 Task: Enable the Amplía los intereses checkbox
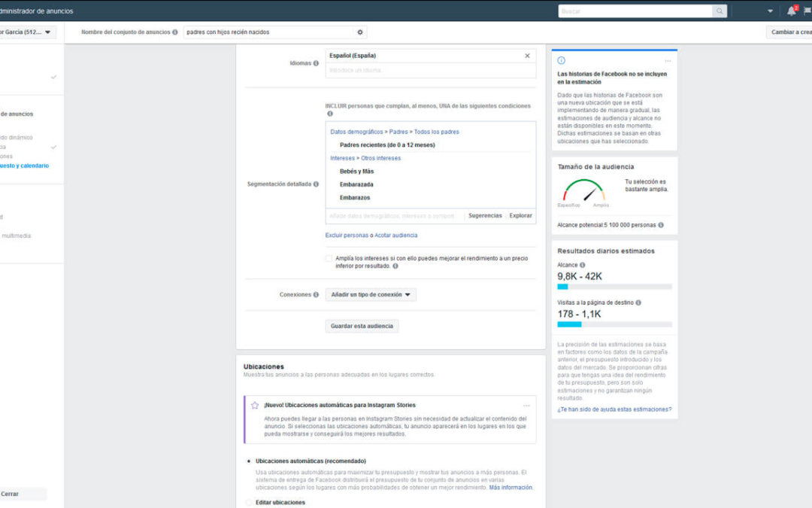(x=329, y=258)
